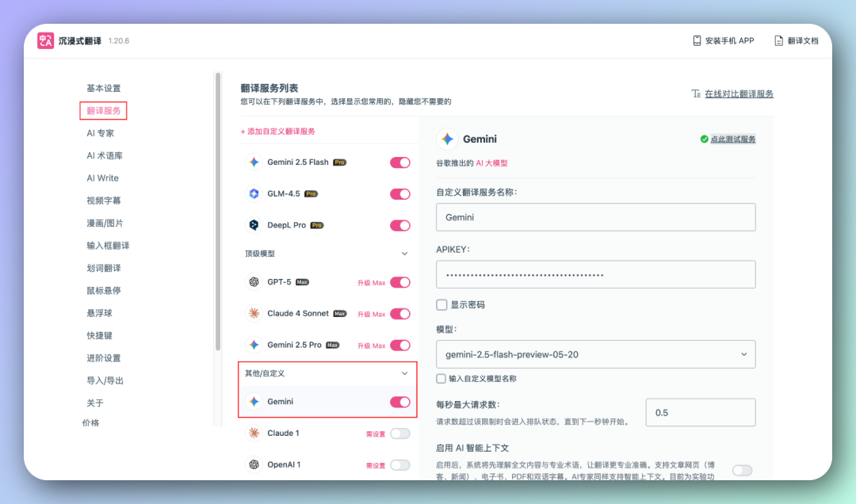Click the 自定义翻译服务名称 field containing Gemini
856x504 pixels.
pyautogui.click(x=595, y=217)
